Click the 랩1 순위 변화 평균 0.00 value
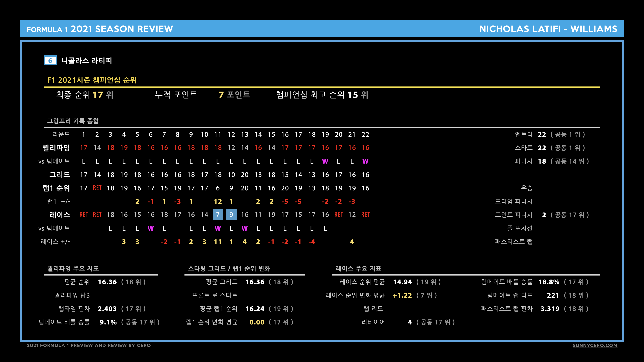Screen dimensions: 644x362 [257, 322]
